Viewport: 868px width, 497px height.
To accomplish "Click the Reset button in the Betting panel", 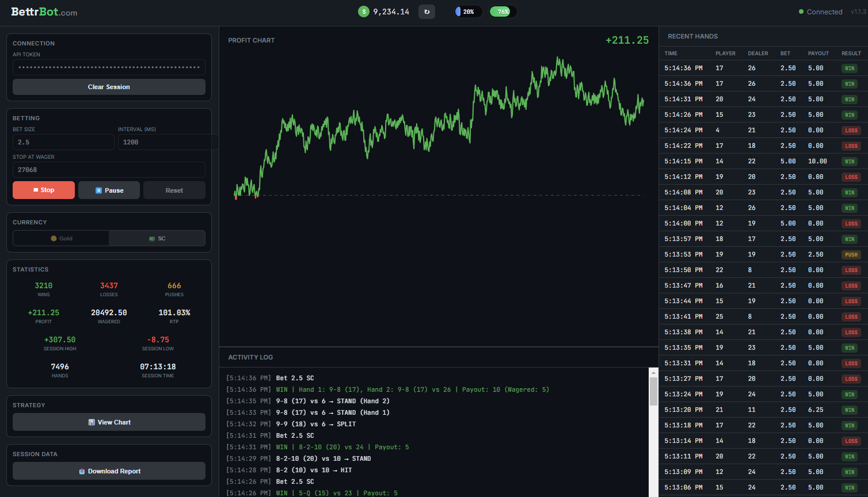I will pyautogui.click(x=174, y=190).
